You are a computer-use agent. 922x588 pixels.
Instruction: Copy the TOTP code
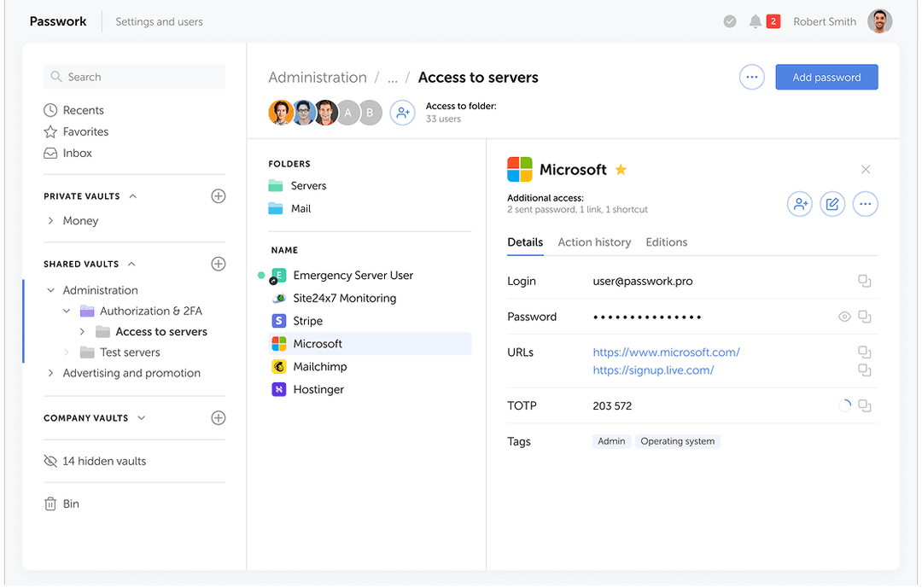(864, 405)
